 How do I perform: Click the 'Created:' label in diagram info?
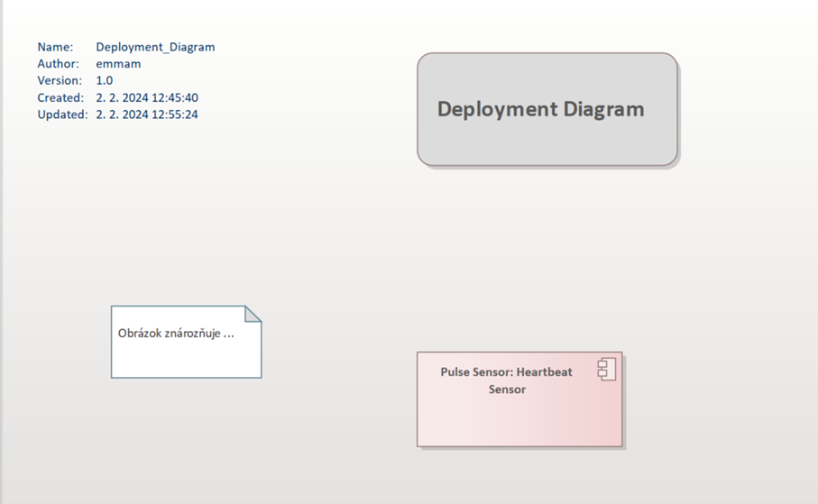click(60, 97)
